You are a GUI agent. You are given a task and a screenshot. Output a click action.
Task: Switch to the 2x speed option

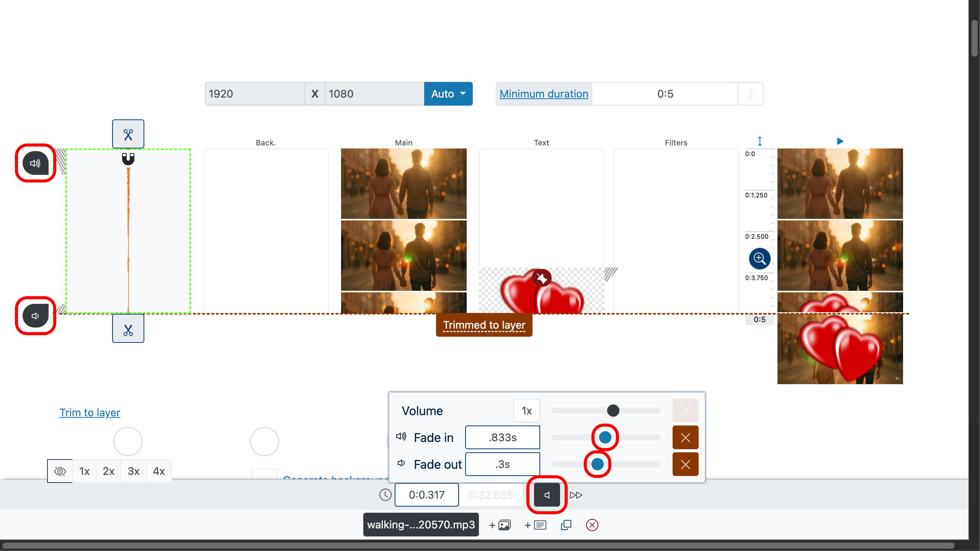click(x=108, y=471)
